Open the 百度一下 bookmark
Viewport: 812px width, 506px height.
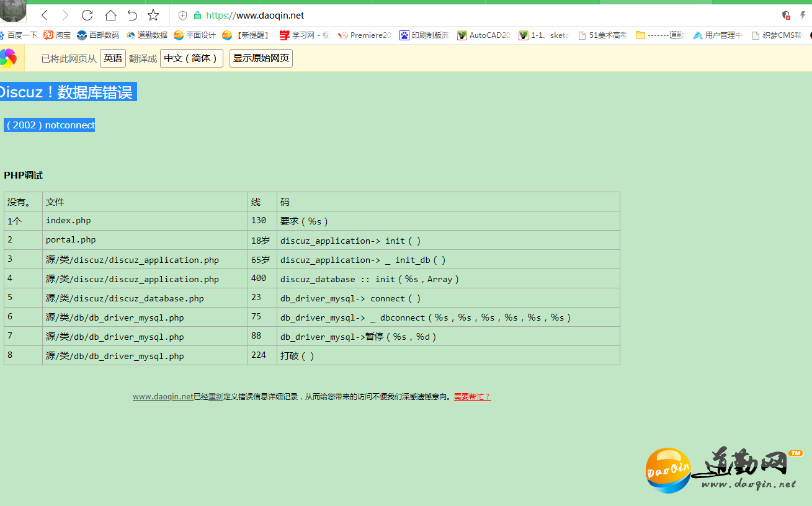pos(18,35)
